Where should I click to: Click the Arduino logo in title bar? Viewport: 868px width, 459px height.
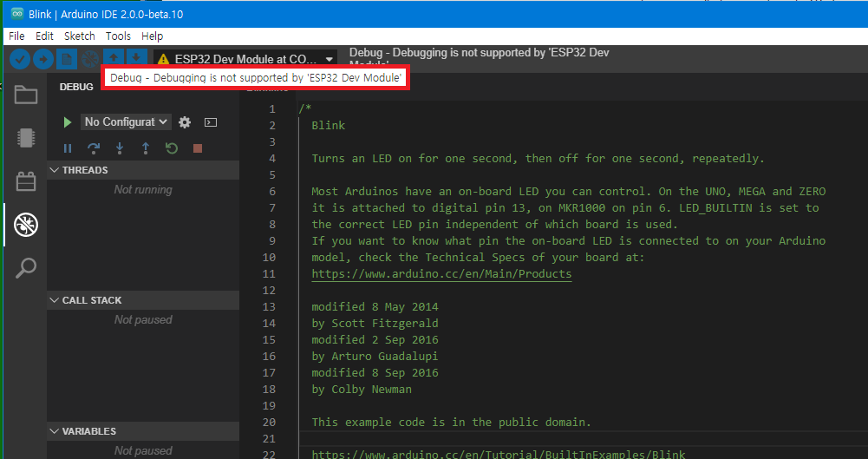tap(16, 15)
